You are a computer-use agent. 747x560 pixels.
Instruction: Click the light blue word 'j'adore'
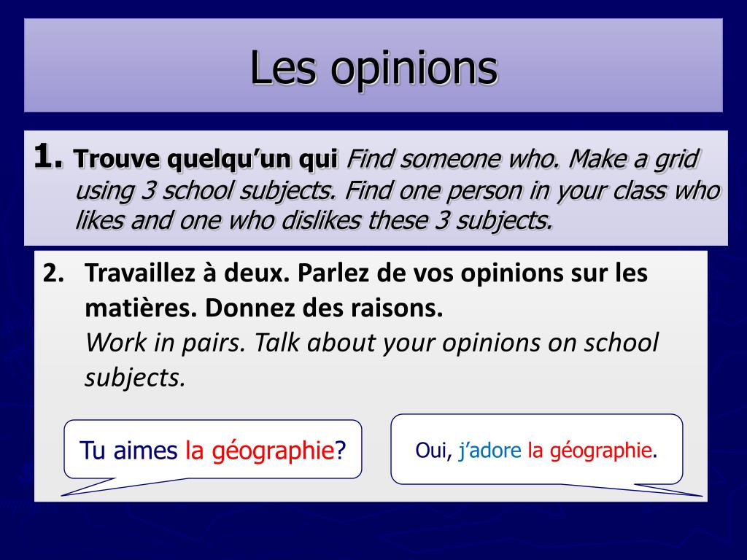489,451
